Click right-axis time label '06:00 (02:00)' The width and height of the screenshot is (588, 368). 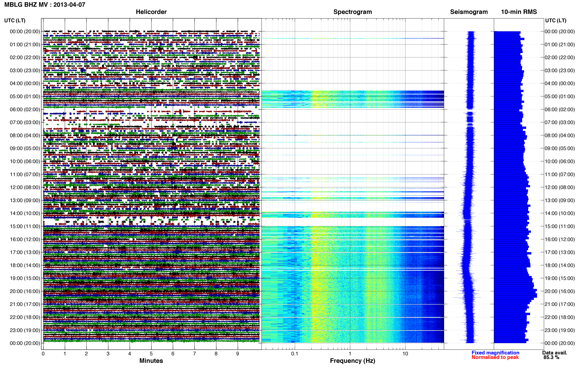pos(560,109)
